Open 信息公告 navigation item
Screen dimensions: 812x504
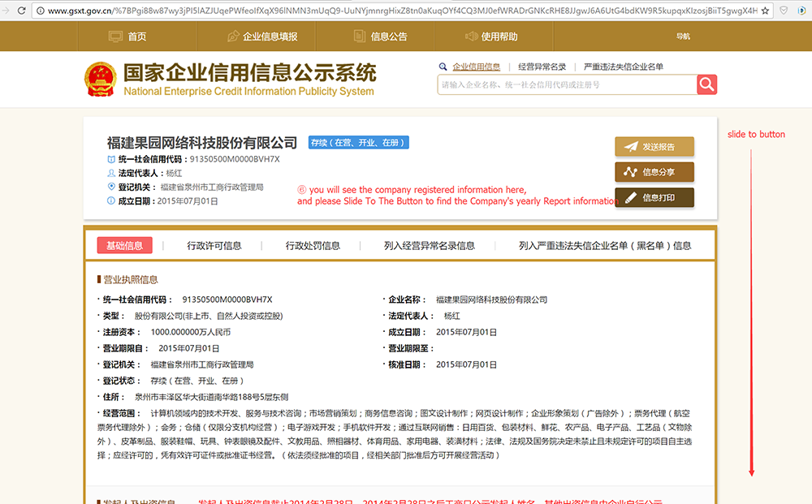(388, 37)
